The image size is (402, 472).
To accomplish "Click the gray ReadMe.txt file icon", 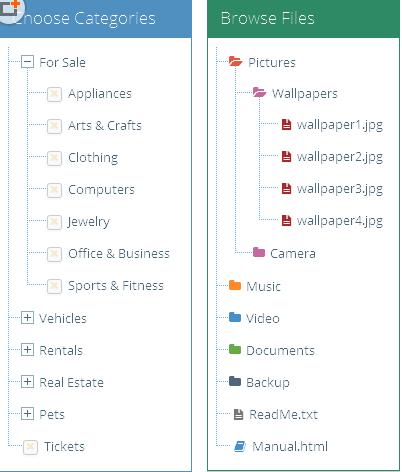I will (x=238, y=414).
